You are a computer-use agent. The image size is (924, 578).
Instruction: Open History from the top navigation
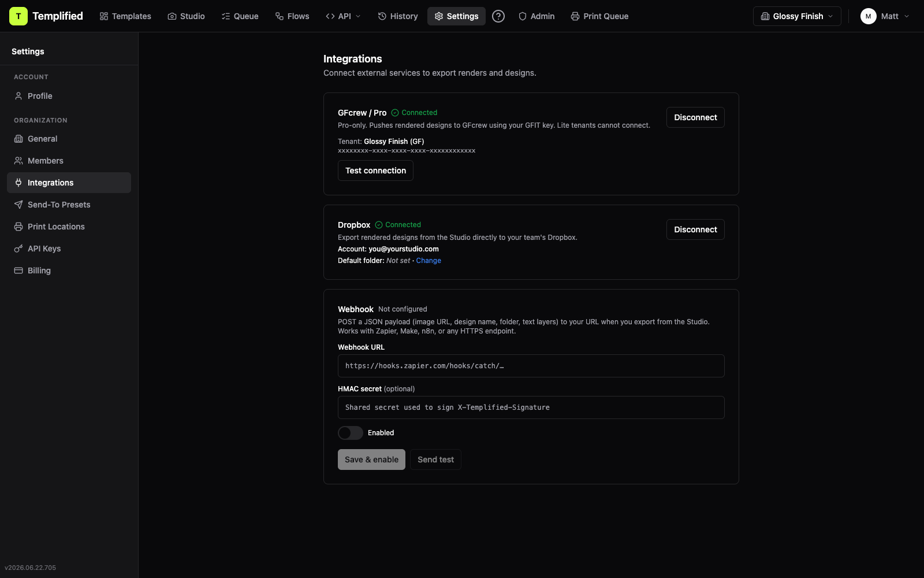pyautogui.click(x=398, y=16)
